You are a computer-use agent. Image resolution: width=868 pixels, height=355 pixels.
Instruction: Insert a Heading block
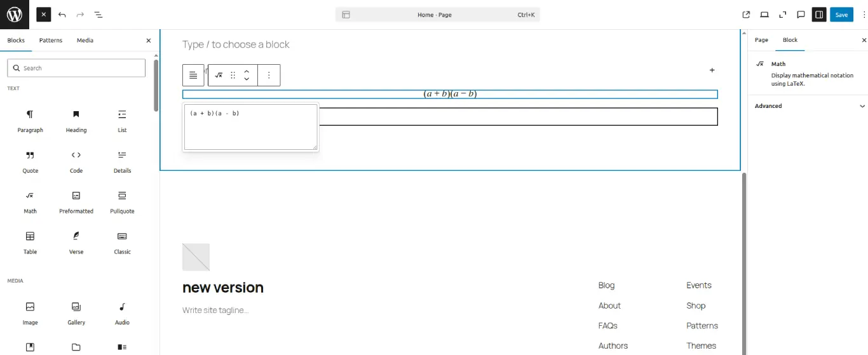[76, 121]
